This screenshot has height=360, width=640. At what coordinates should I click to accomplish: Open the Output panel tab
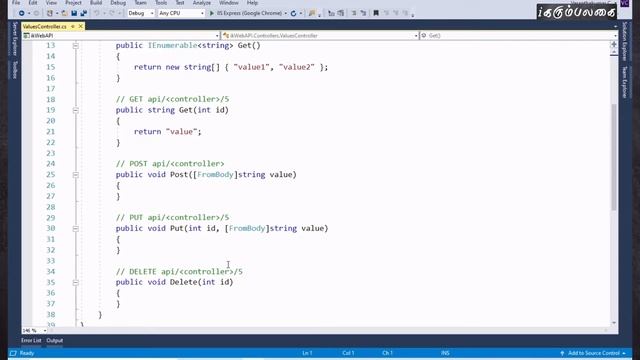pos(55,340)
